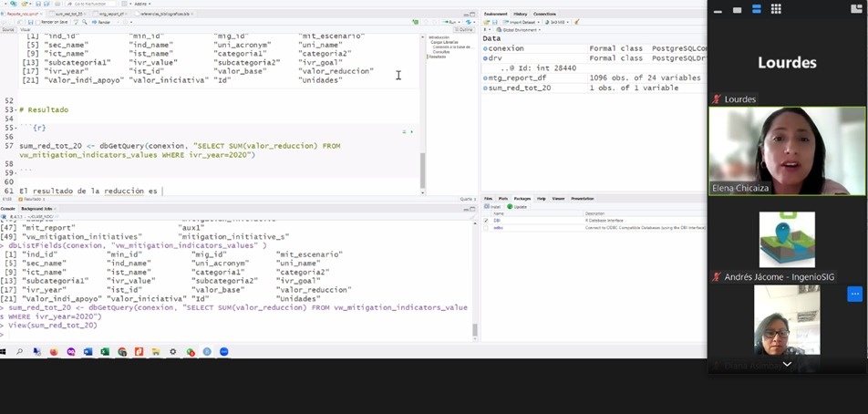Open the Reporte_ndc.qmd editor tab

click(22, 14)
